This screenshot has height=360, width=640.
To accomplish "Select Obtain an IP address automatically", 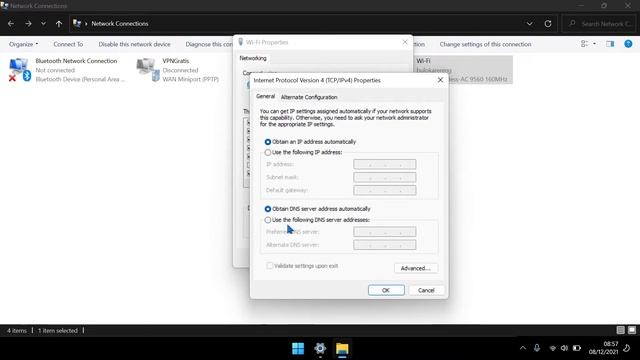I will tap(268, 142).
